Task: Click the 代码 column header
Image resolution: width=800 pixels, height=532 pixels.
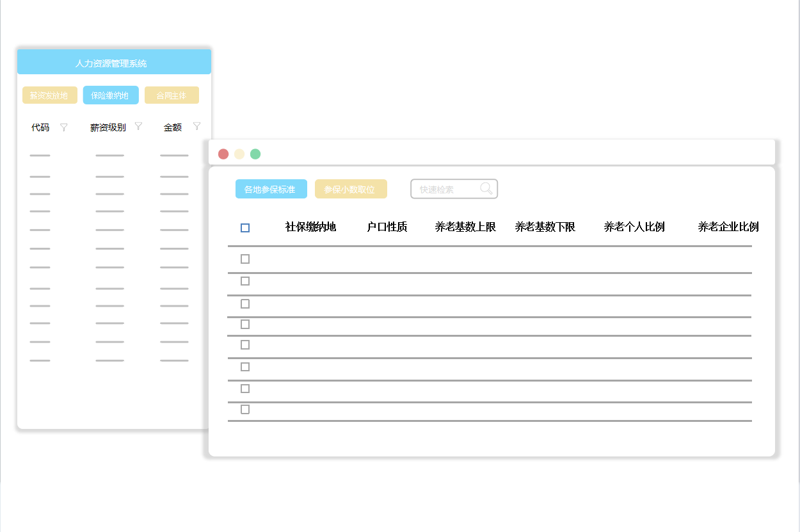Action: tap(40, 127)
